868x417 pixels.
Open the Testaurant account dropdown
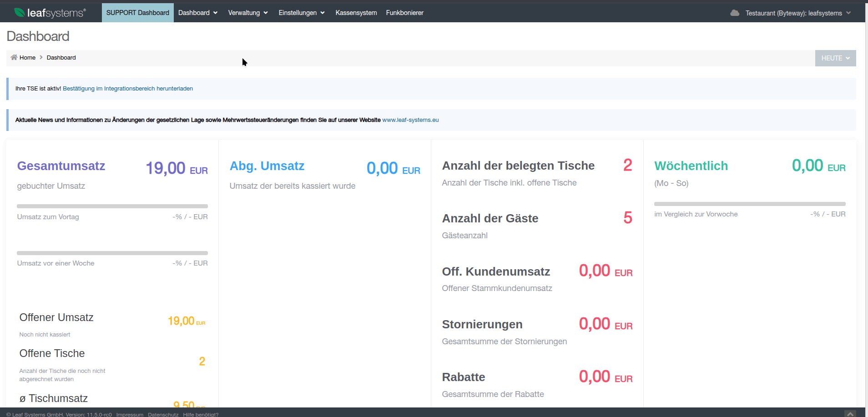click(797, 13)
